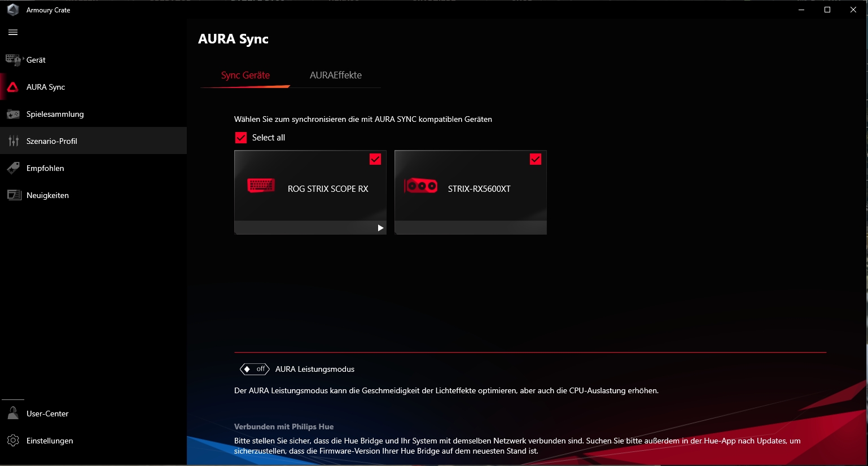This screenshot has height=466, width=868.
Task: Click the User-Center profile icon
Action: 13,414
